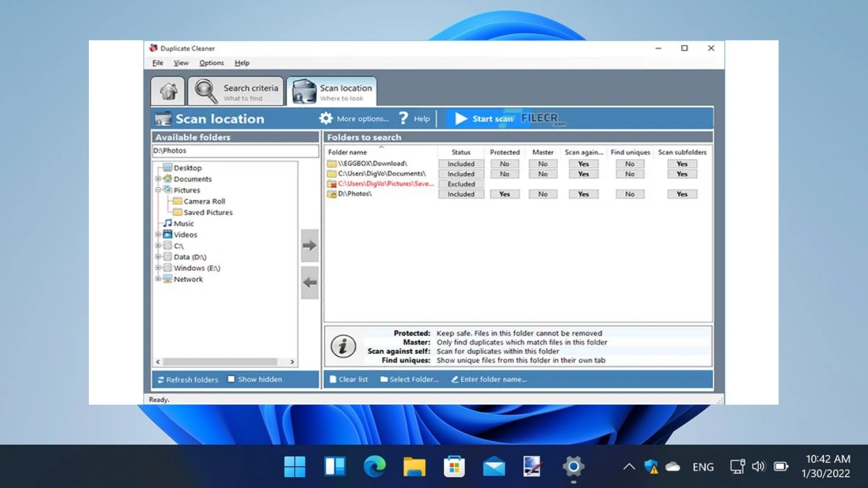The width and height of the screenshot is (868, 488).
Task: Sort by Folder name column header
Action: click(347, 152)
